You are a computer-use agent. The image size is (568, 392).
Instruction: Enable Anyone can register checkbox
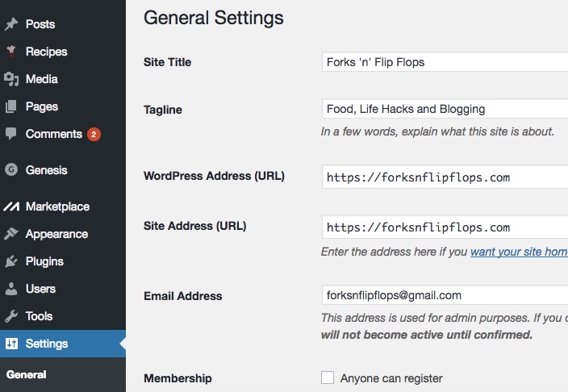click(328, 377)
